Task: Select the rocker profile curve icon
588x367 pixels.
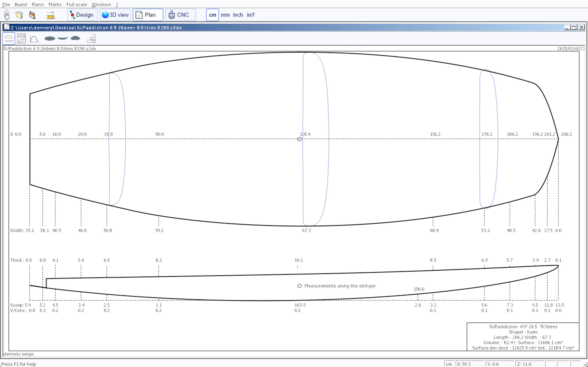Action: point(63,38)
